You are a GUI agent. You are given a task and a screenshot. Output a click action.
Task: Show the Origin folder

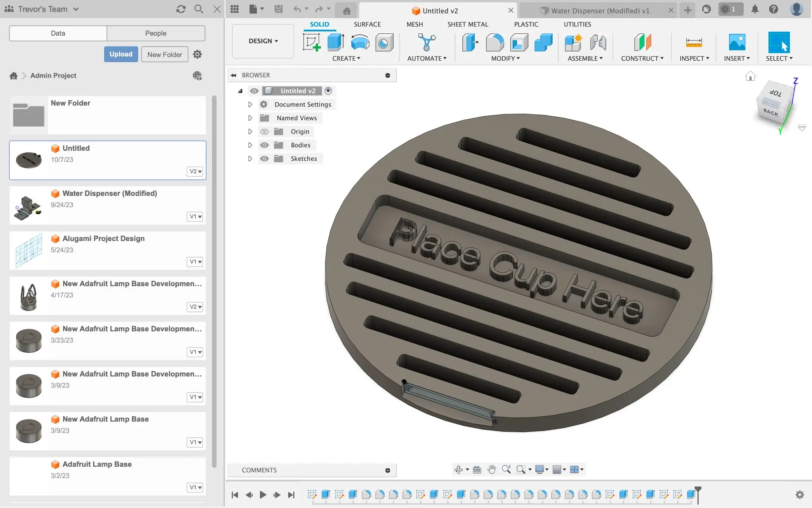pos(264,131)
